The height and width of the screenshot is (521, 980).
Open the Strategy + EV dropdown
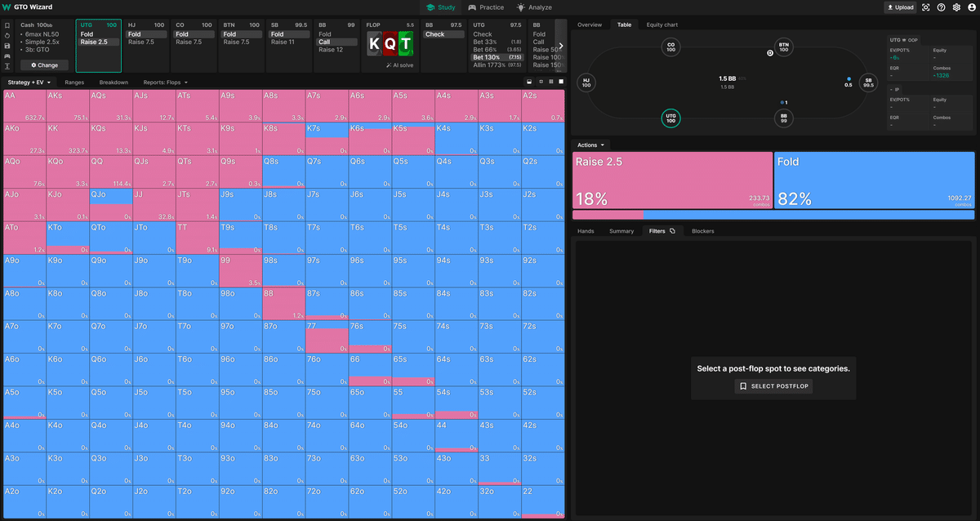pyautogui.click(x=27, y=82)
